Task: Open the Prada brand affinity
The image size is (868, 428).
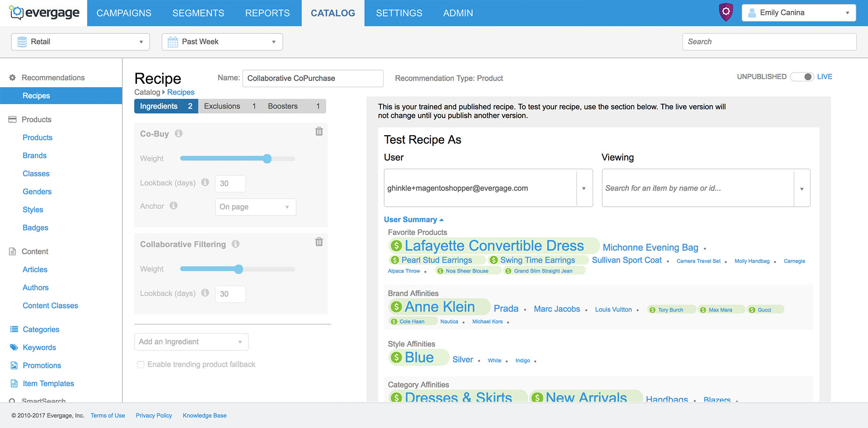Action: coord(506,309)
